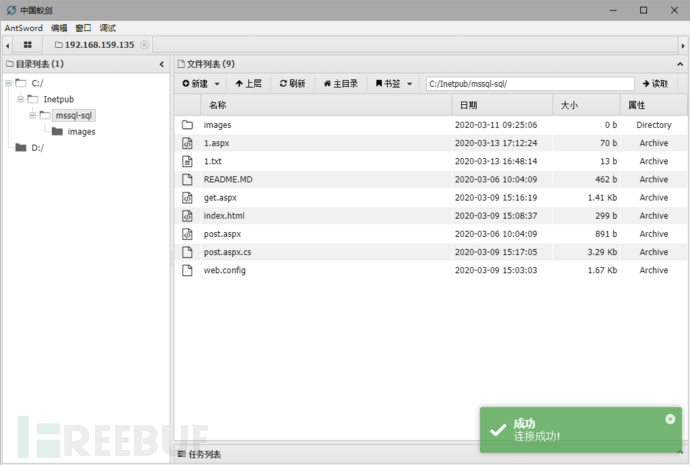
Task: Select the 1.aspx file name
Action: [217, 143]
